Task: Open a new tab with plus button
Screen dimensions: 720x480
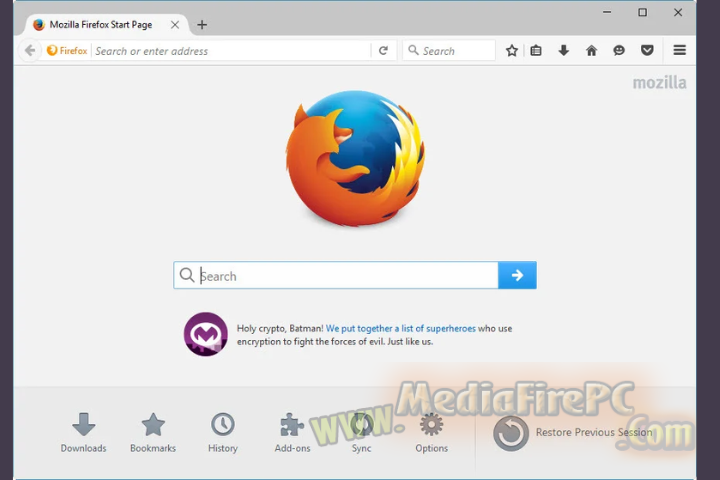Action: pyautogui.click(x=202, y=25)
